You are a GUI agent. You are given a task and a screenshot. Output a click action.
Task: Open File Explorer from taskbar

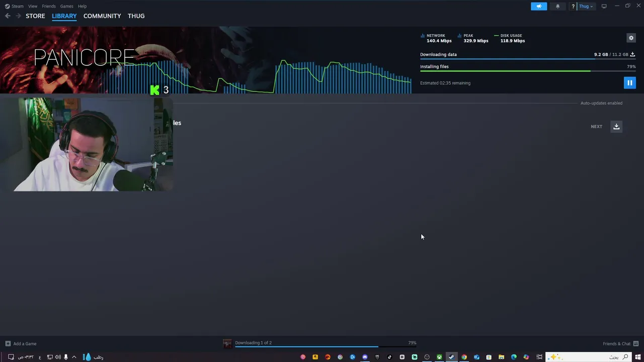tap(501, 357)
